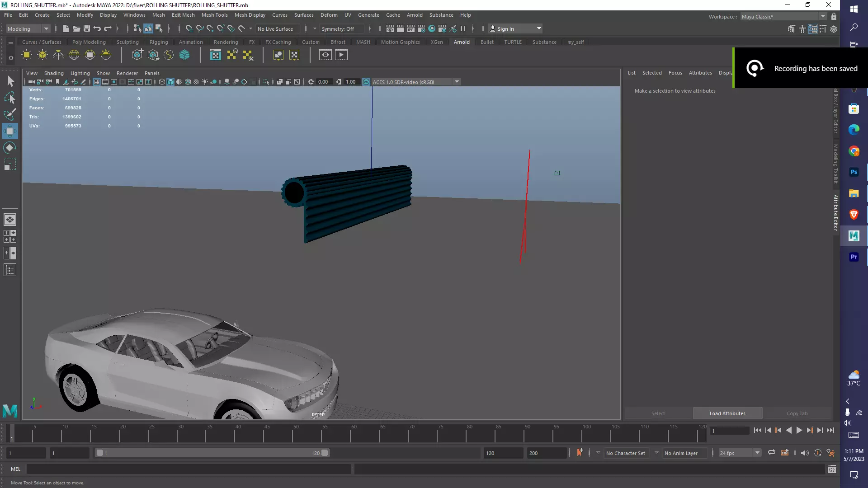Open the Modeling menu set dropdown
The width and height of the screenshot is (868, 488).
coord(28,28)
